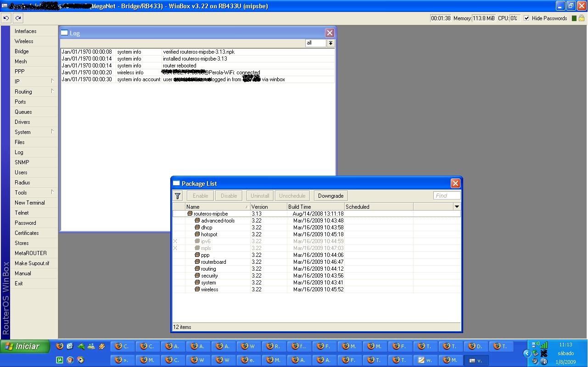Click the system package icon

coord(197,283)
